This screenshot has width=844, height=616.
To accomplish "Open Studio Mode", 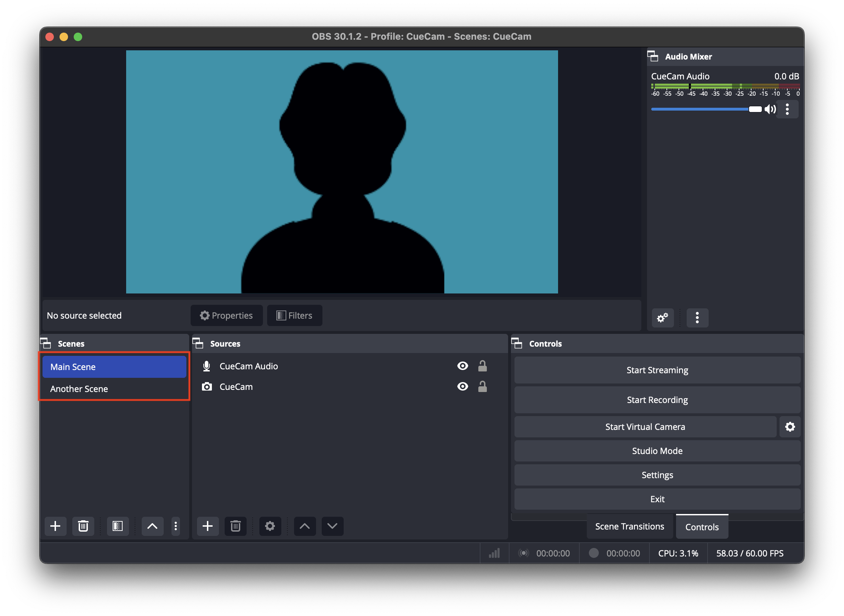I will coord(657,451).
